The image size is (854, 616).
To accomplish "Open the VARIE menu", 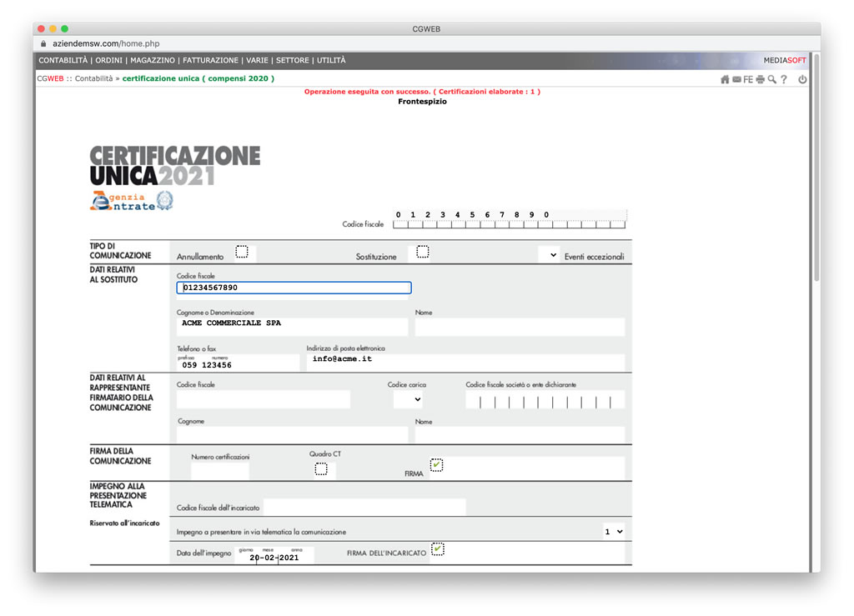I will [257, 60].
